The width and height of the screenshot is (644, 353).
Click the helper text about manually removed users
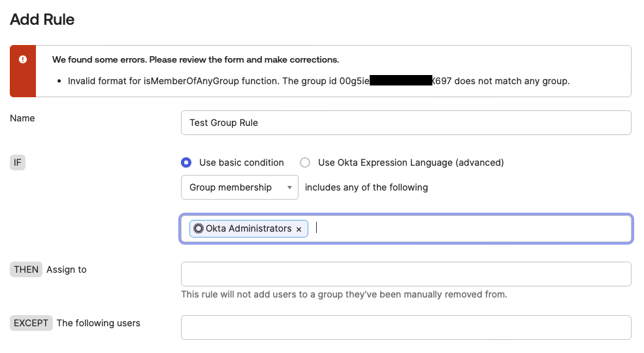344,294
